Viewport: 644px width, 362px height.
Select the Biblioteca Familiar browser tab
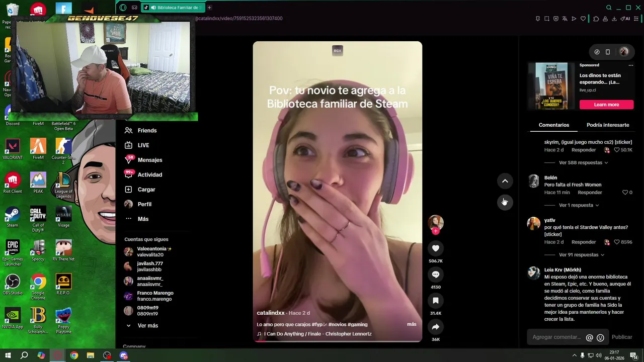click(x=173, y=8)
